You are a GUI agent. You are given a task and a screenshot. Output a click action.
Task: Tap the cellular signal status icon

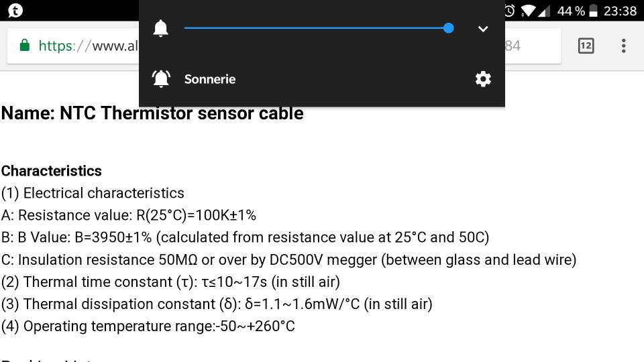tap(544, 11)
